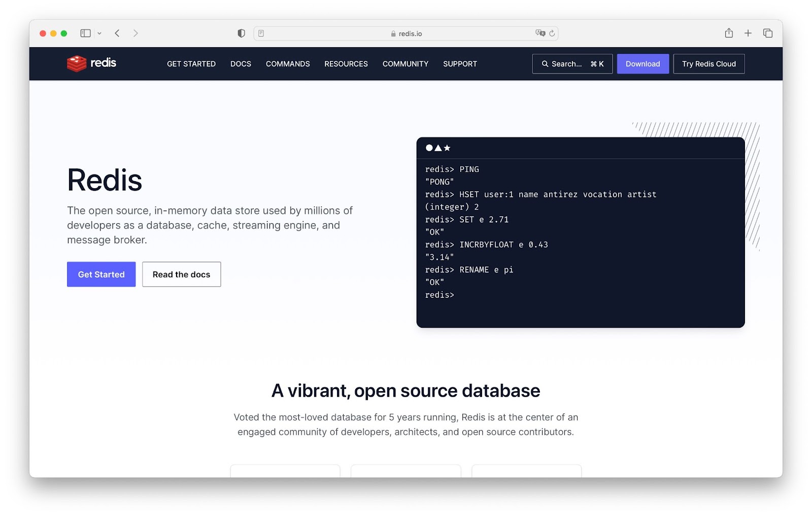Show the tab overview icon
Viewport: 812px width, 516px height.
point(768,33)
